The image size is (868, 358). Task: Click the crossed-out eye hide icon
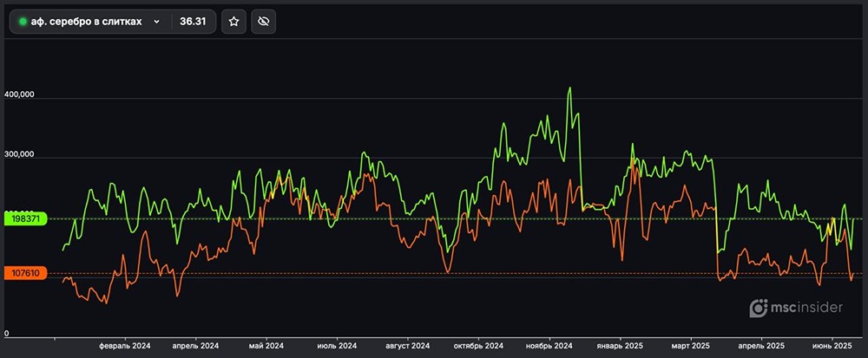tap(264, 22)
